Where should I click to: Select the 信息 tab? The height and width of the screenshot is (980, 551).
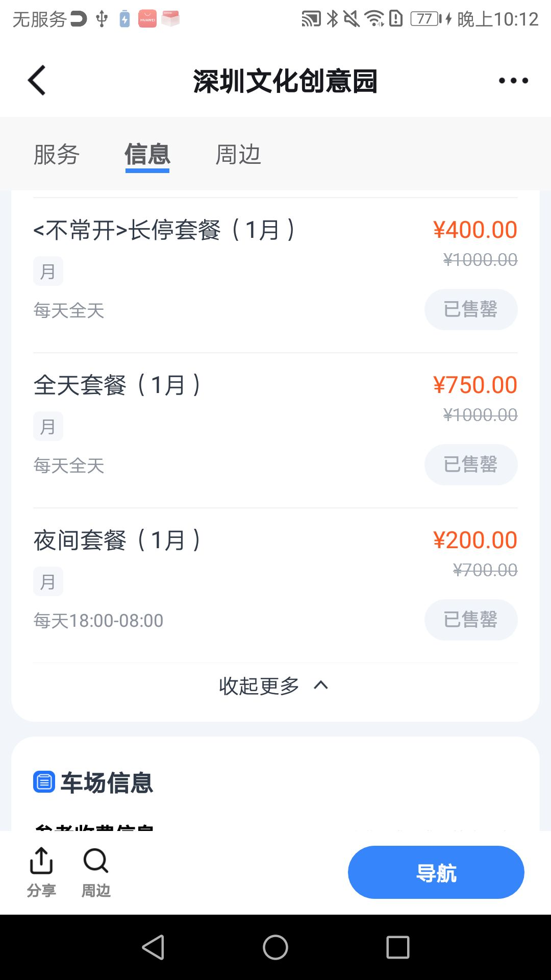[147, 154]
